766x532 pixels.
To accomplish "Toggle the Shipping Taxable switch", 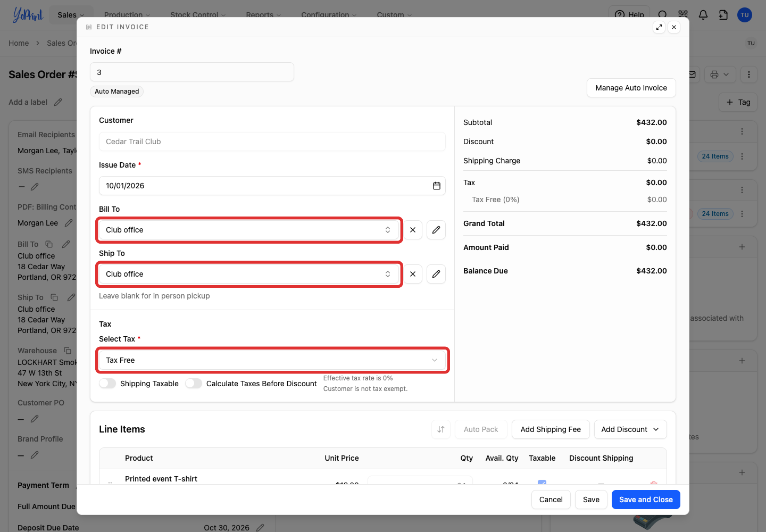I will tap(107, 384).
